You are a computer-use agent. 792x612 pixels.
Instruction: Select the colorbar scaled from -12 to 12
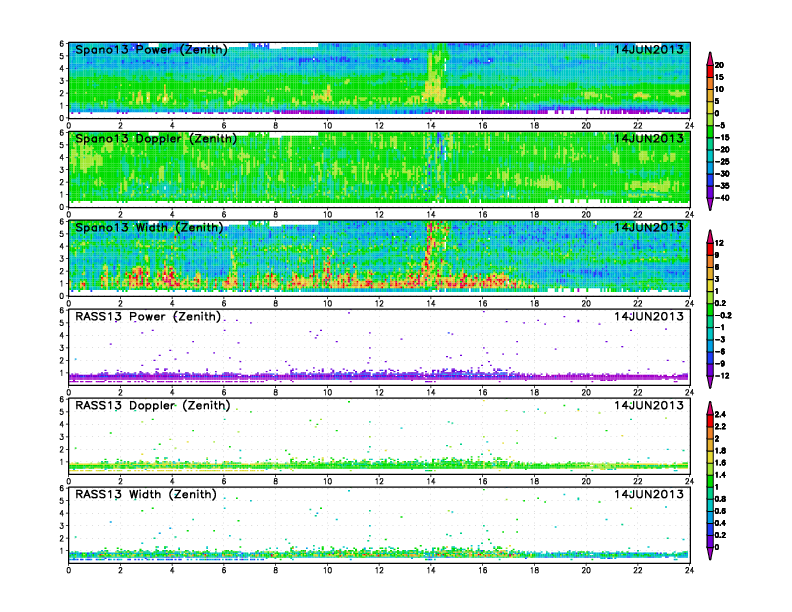click(x=710, y=309)
